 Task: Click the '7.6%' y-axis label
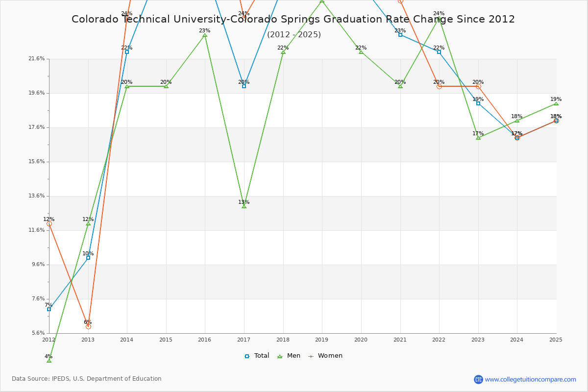click(38, 299)
